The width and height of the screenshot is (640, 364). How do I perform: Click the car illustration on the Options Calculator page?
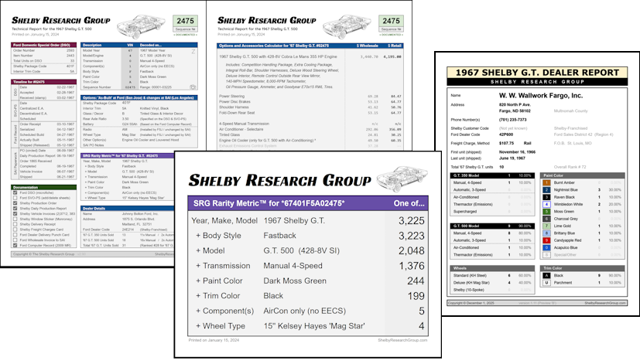point(347,26)
